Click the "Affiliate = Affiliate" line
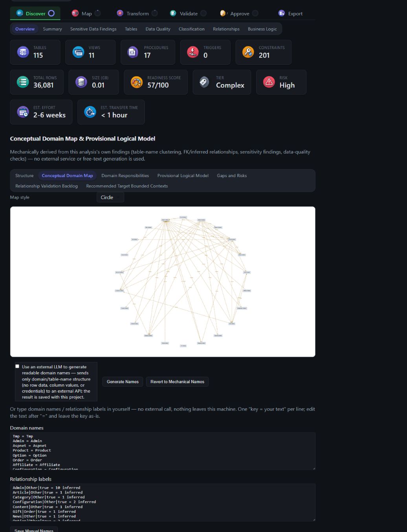The image size is (407, 532). click(36, 465)
